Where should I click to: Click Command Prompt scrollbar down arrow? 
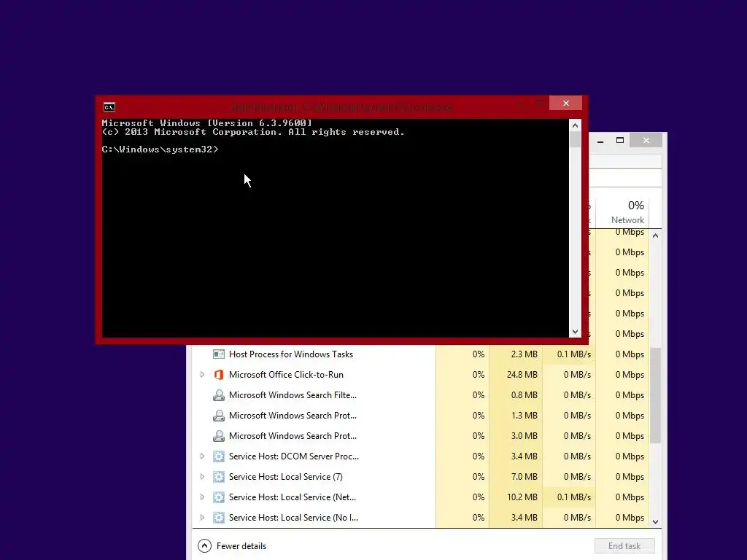(575, 332)
